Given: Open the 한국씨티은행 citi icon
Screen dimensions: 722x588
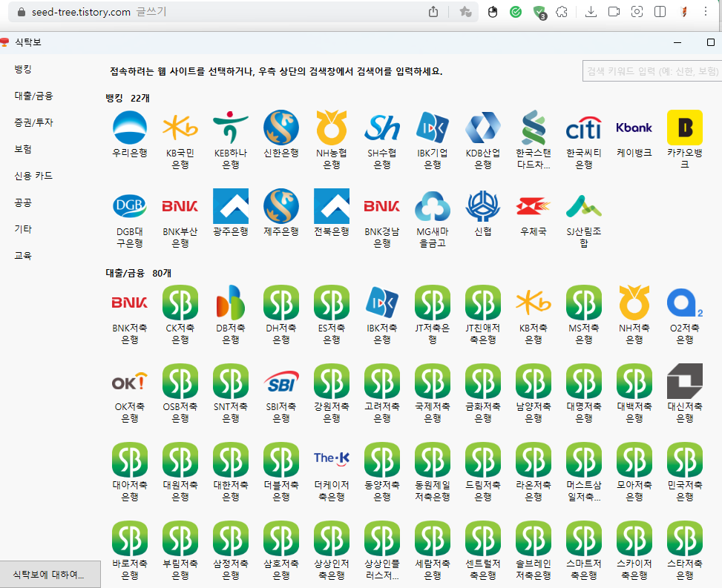Looking at the screenshot, I should (584, 128).
